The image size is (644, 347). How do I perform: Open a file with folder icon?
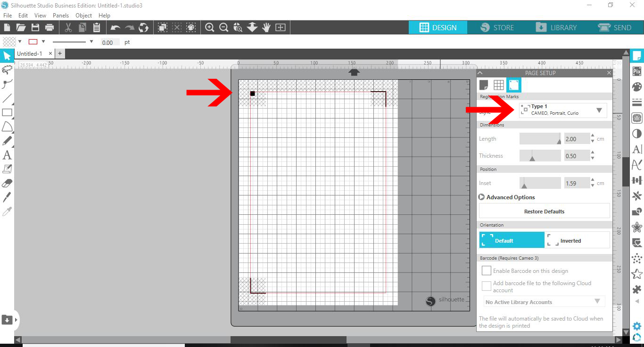[21, 27]
